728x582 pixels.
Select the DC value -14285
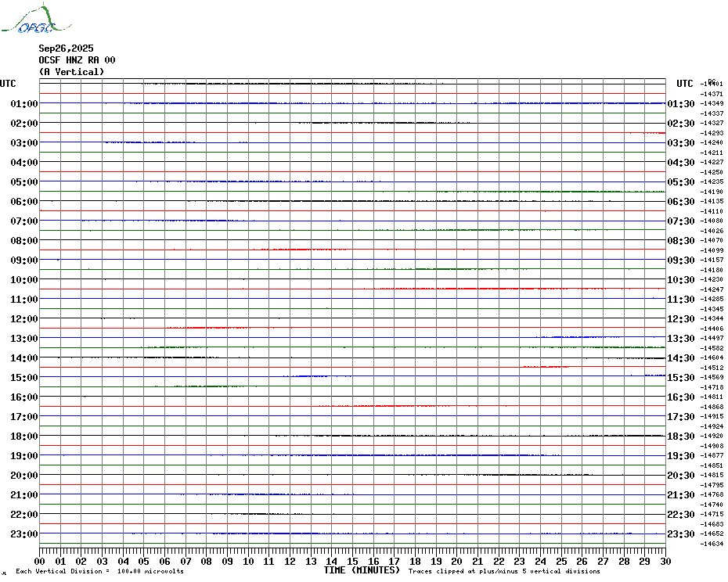click(712, 299)
